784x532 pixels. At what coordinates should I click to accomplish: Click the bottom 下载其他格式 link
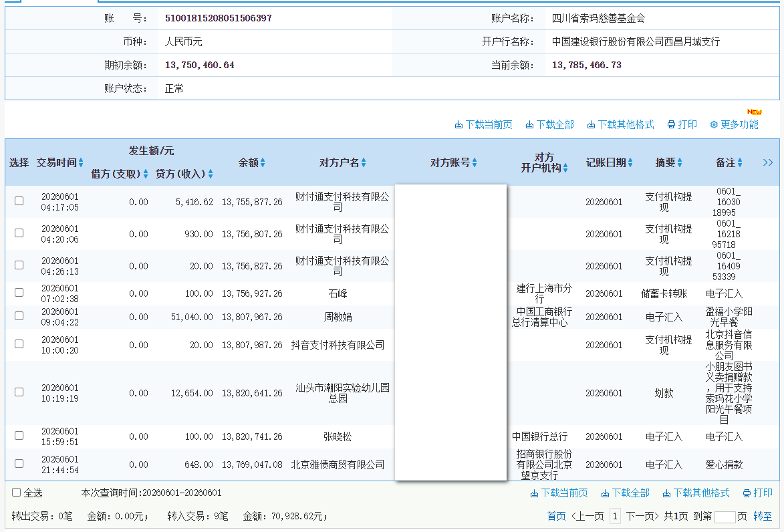pos(701,493)
